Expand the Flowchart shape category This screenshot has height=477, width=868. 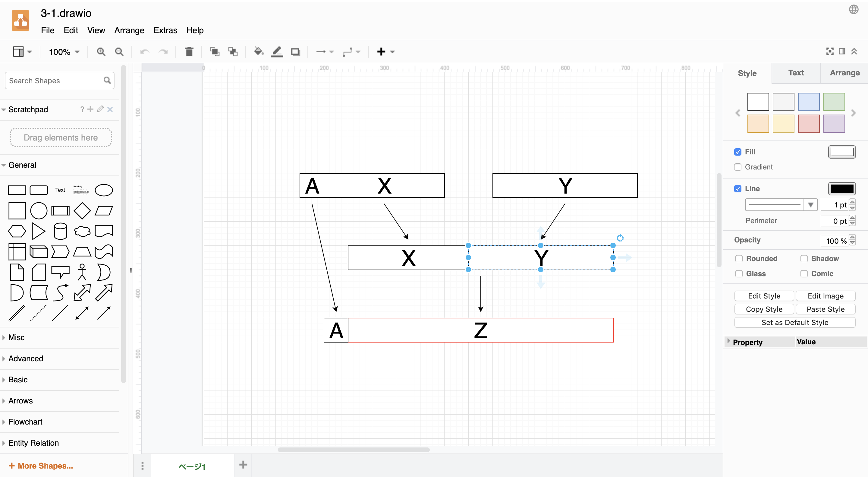(x=25, y=422)
